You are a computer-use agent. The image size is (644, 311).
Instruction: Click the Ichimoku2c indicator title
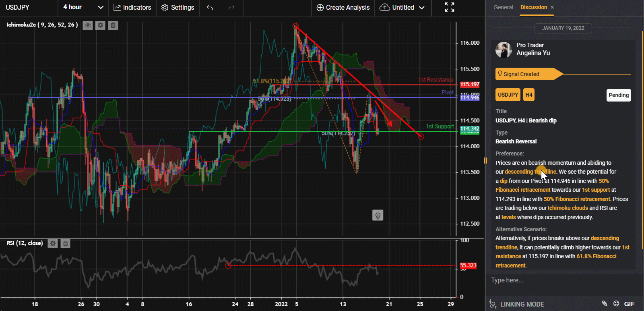coord(42,25)
